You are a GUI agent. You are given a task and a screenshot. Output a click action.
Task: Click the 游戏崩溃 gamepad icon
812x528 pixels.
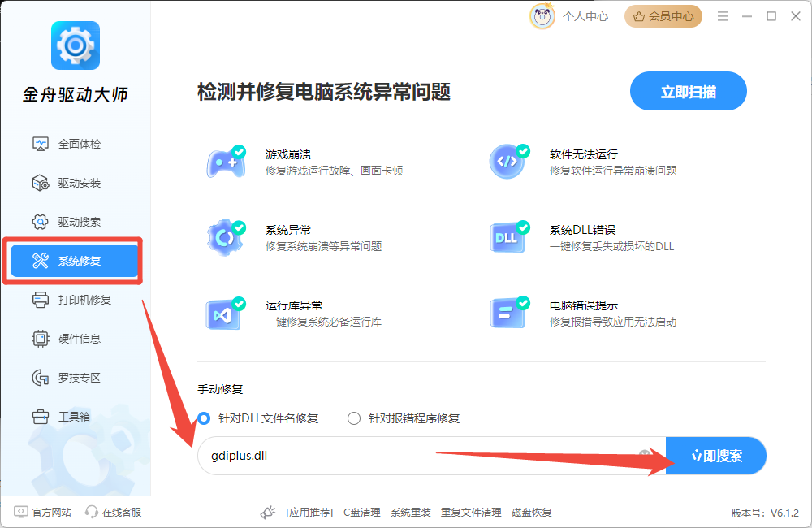[227, 162]
